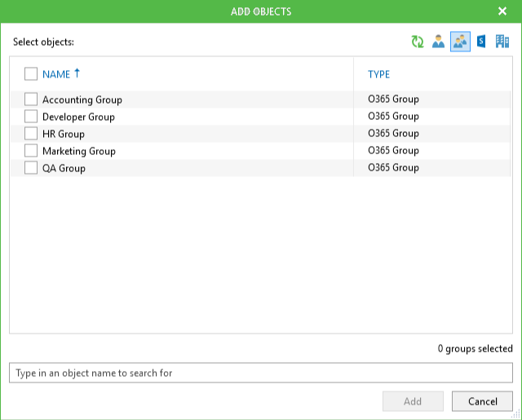Screen dimensions: 522x420
Task: Toggle the Groups filter icon
Action: [460, 42]
